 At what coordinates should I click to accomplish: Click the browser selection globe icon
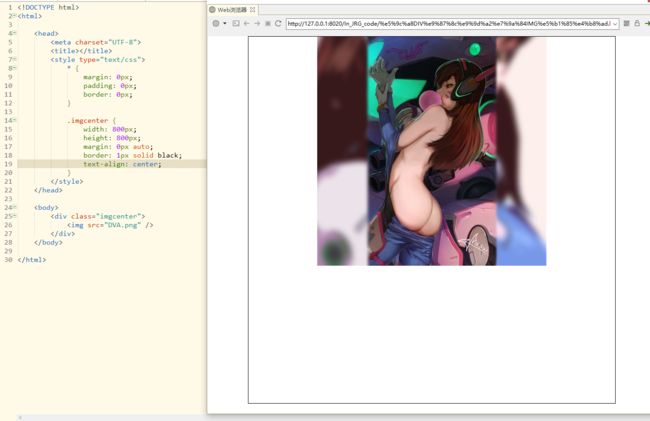(216, 23)
